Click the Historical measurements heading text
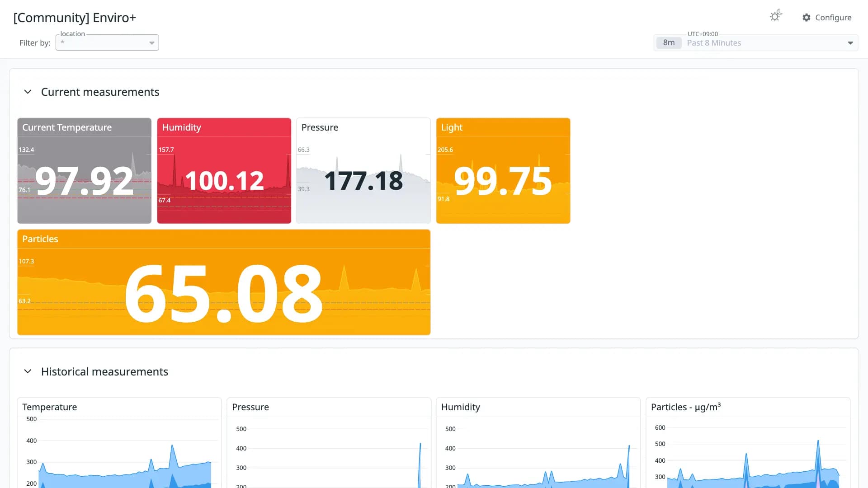 tap(104, 371)
